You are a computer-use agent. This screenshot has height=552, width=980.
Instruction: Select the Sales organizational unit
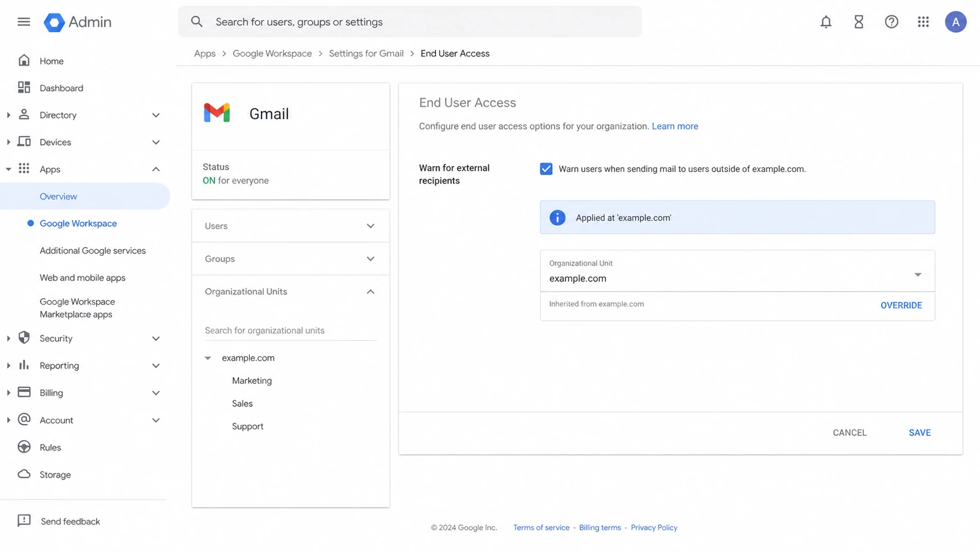click(242, 404)
